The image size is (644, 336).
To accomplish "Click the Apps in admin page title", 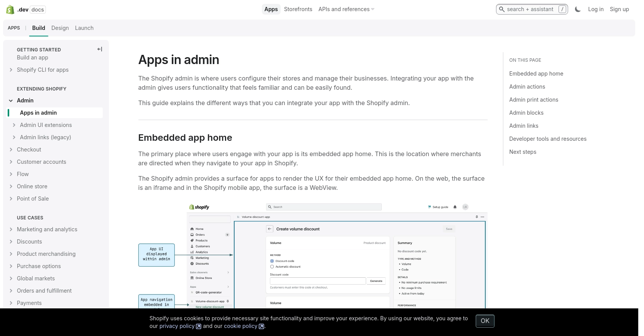I will 179,60.
